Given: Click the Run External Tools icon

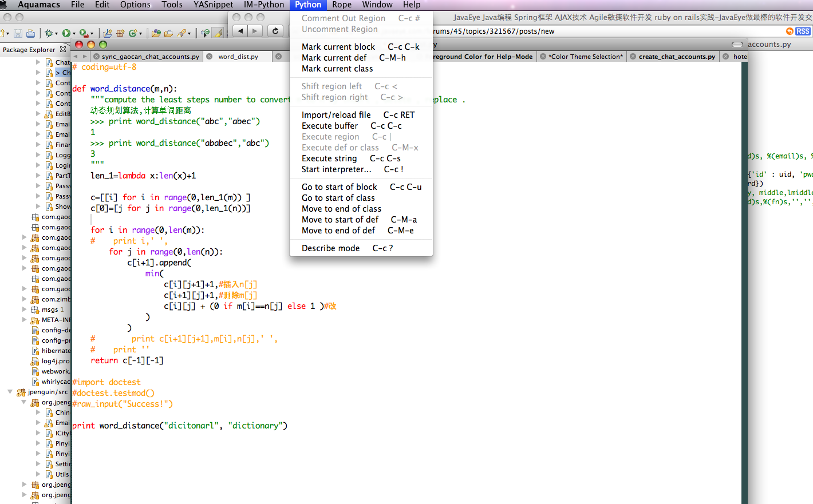Looking at the screenshot, I should click(x=84, y=34).
